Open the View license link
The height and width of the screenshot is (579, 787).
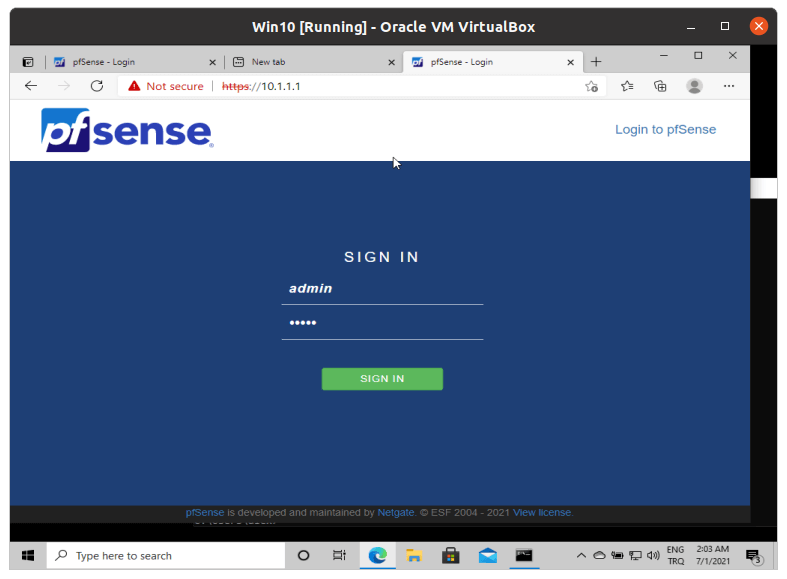[542, 513]
